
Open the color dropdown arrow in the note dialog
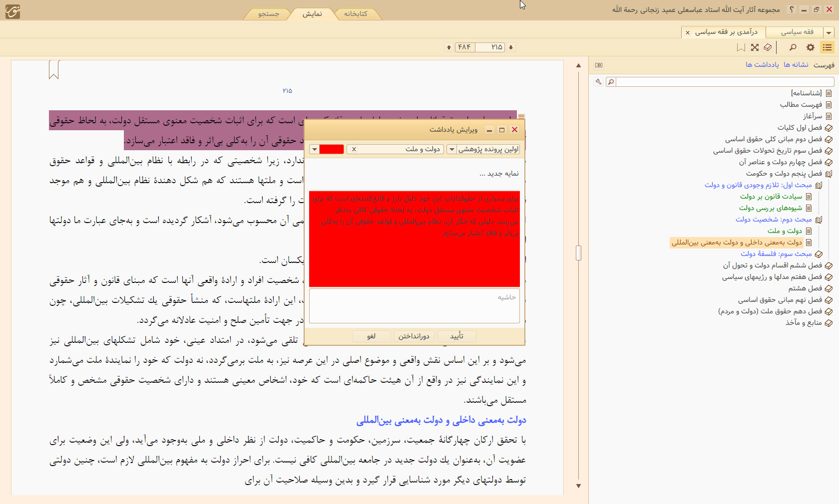coord(314,149)
